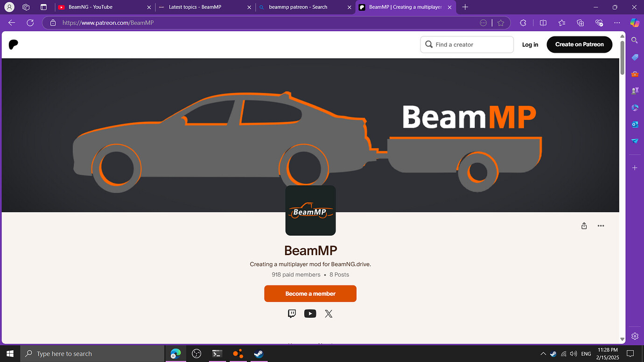
Task: Click the BeamMP profile avatar image
Action: 310,210
